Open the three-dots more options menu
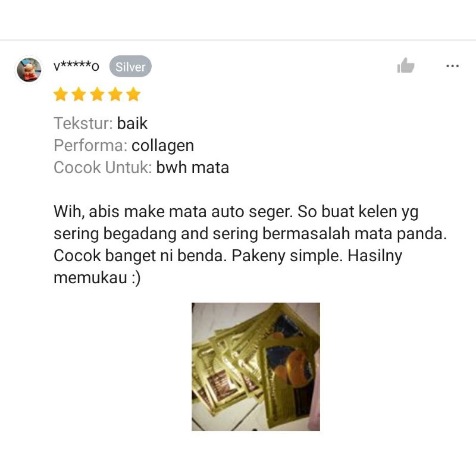The image size is (476, 476). [452, 66]
